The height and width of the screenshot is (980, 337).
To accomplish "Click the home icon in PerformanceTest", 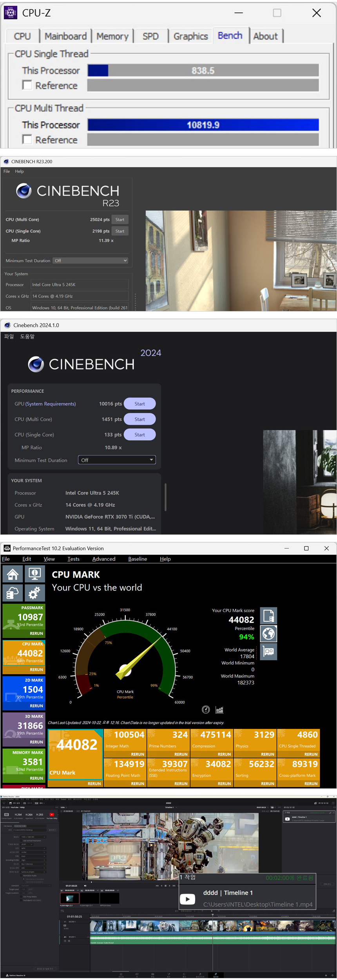I will (13, 574).
